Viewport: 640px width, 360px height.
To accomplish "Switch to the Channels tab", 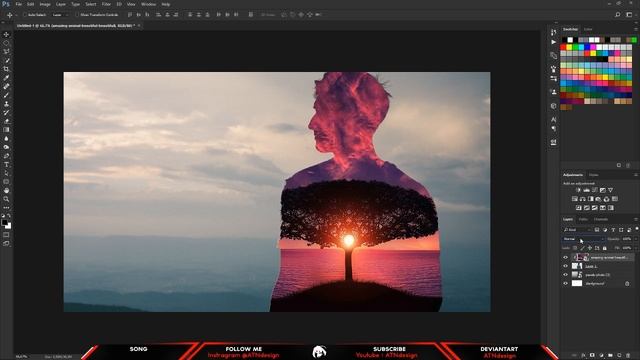I will tap(601, 220).
